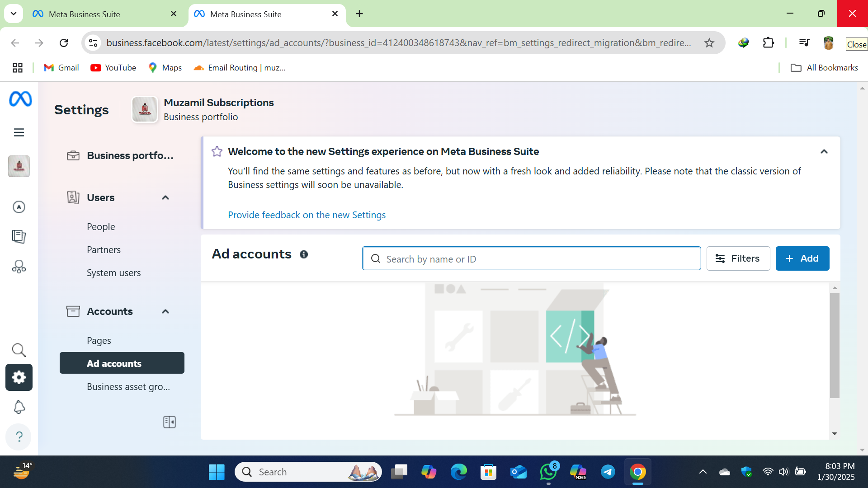This screenshot has width=868, height=488.
Task: Open Business portfolio settings item
Action: pos(122,155)
